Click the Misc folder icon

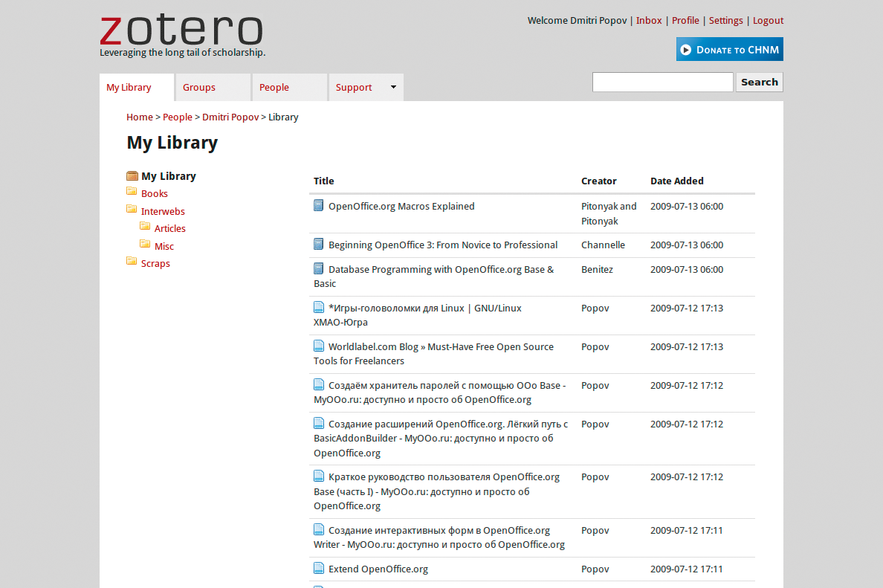[145, 244]
